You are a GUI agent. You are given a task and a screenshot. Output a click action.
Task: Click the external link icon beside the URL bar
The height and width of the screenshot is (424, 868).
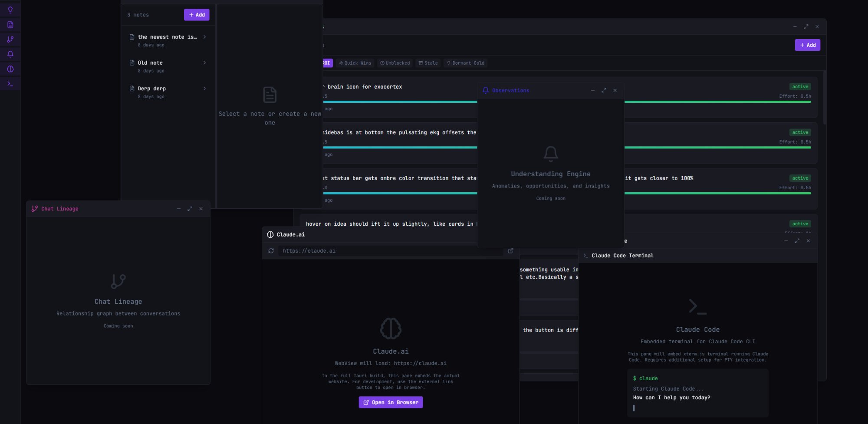coord(510,251)
